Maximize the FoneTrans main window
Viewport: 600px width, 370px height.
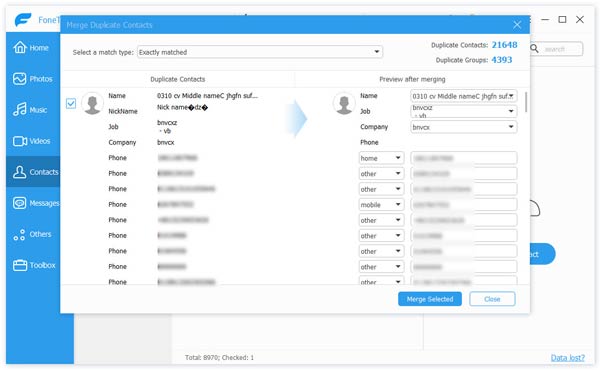click(562, 20)
